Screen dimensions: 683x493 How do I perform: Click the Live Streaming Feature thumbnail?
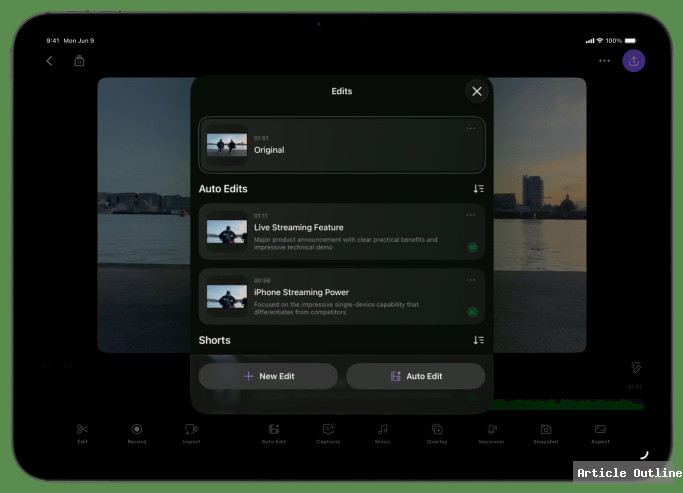click(x=227, y=232)
